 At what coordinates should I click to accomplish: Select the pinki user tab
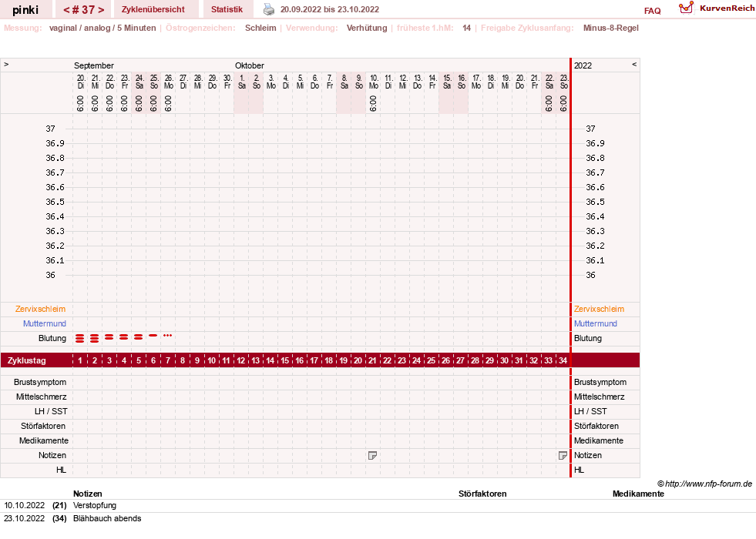tap(25, 10)
